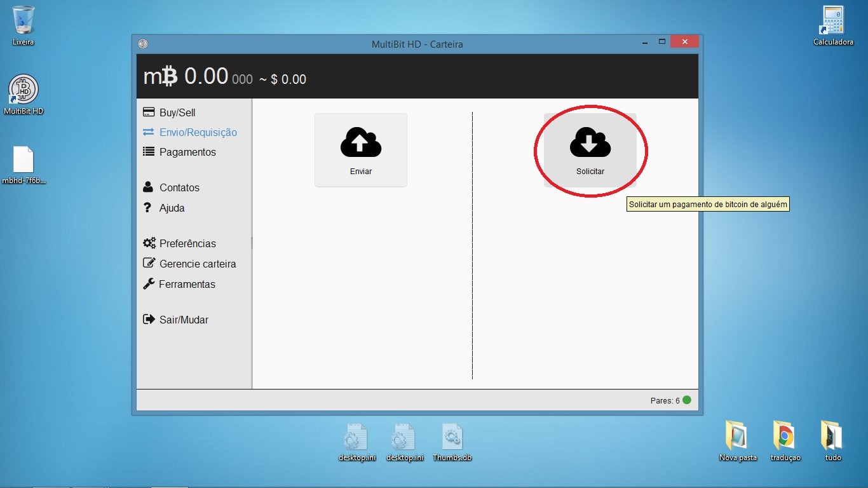Click the MultiBit HD title bar icon
This screenshot has height=488, width=868.
(143, 44)
